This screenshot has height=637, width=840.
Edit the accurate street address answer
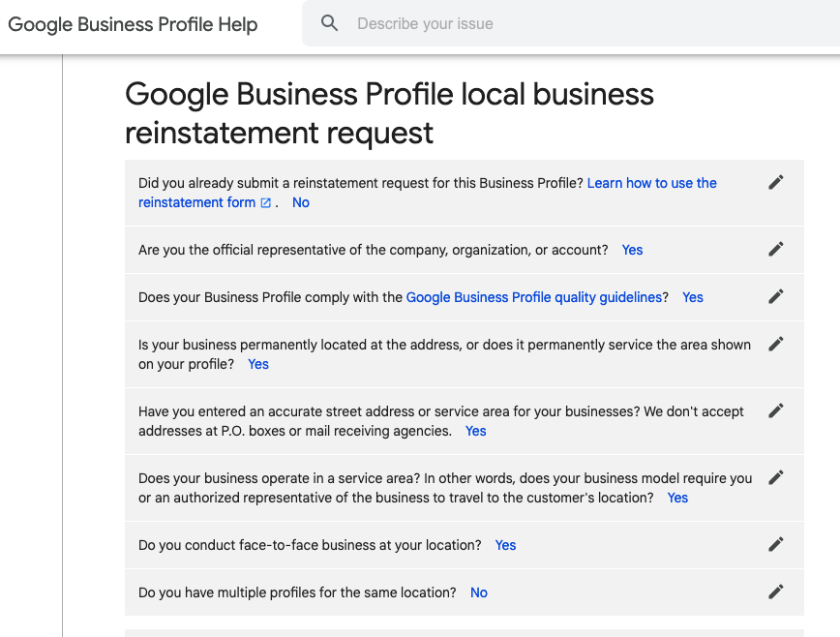(775, 411)
